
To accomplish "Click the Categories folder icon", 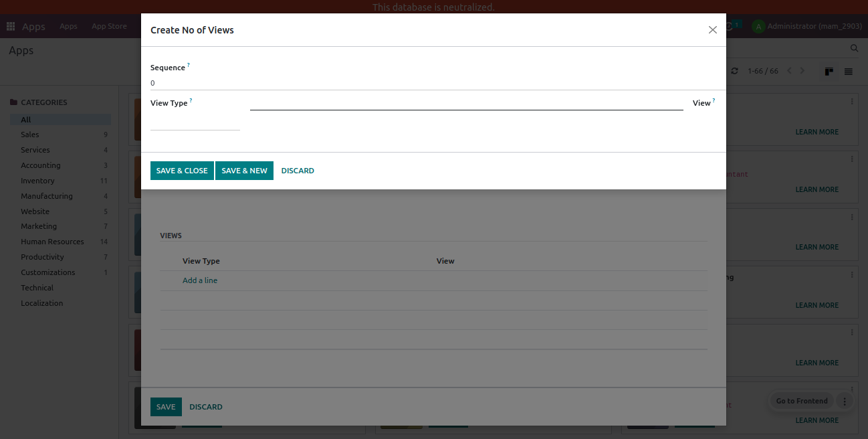I will point(13,102).
